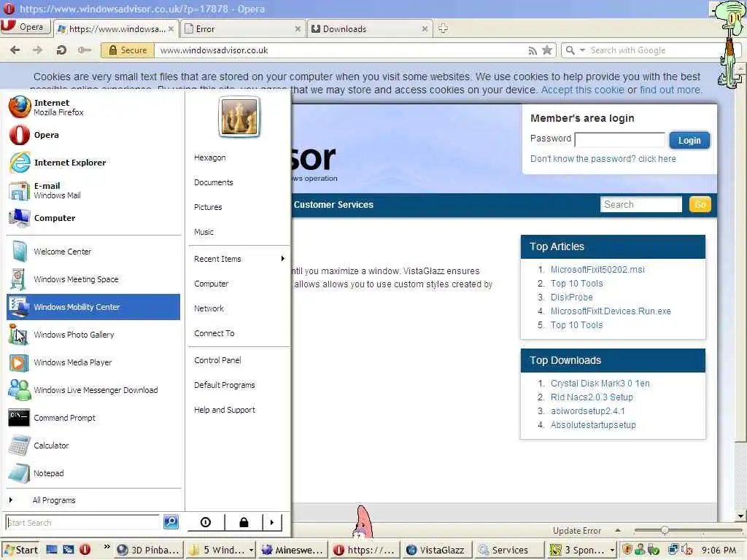Expand shutdown options arrow
This screenshot has height=560, width=747.
272,522
